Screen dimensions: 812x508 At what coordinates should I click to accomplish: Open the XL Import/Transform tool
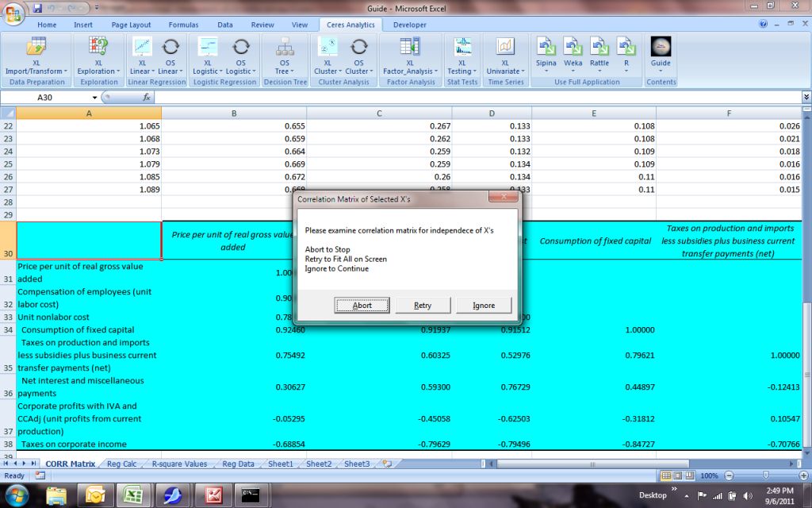(x=36, y=56)
